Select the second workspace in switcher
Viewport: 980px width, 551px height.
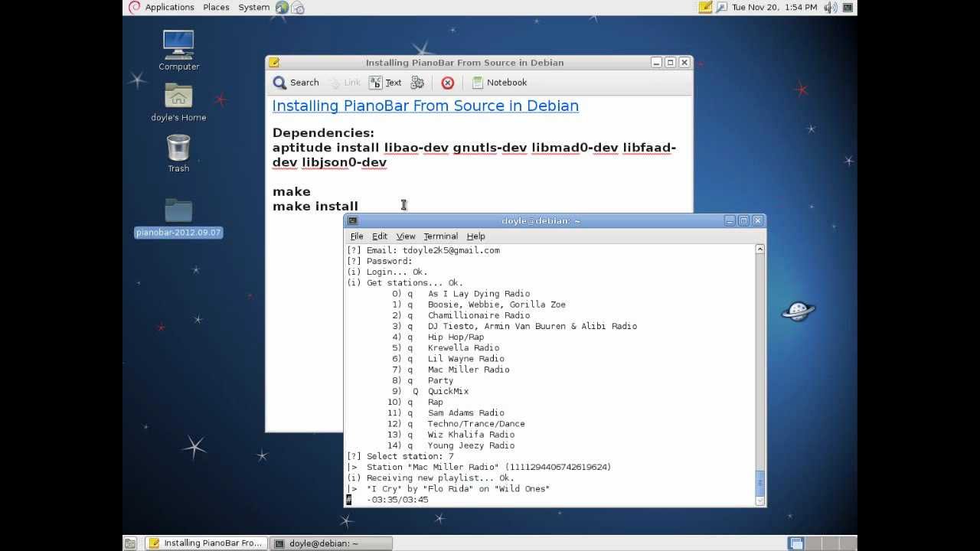pyautogui.click(x=813, y=543)
